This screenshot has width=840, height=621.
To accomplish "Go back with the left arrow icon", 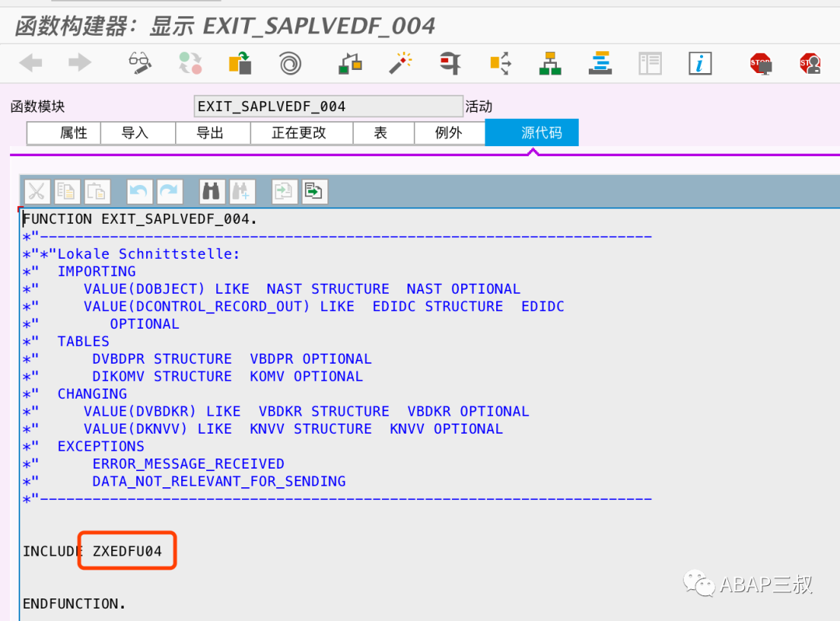I will pyautogui.click(x=30, y=63).
